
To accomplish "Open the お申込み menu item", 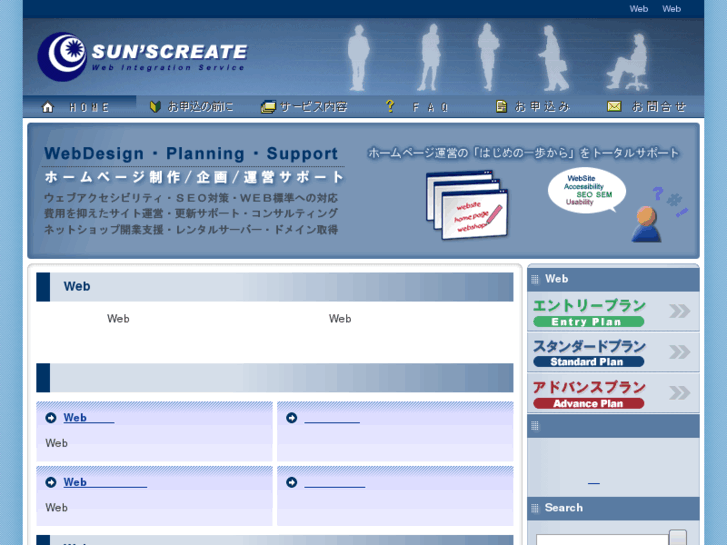I will click(x=533, y=107).
